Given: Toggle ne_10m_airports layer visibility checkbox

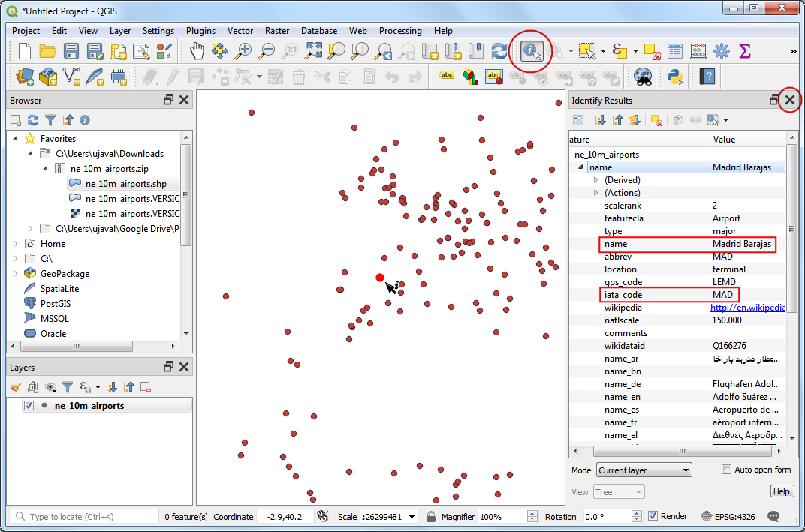Looking at the screenshot, I should point(29,406).
